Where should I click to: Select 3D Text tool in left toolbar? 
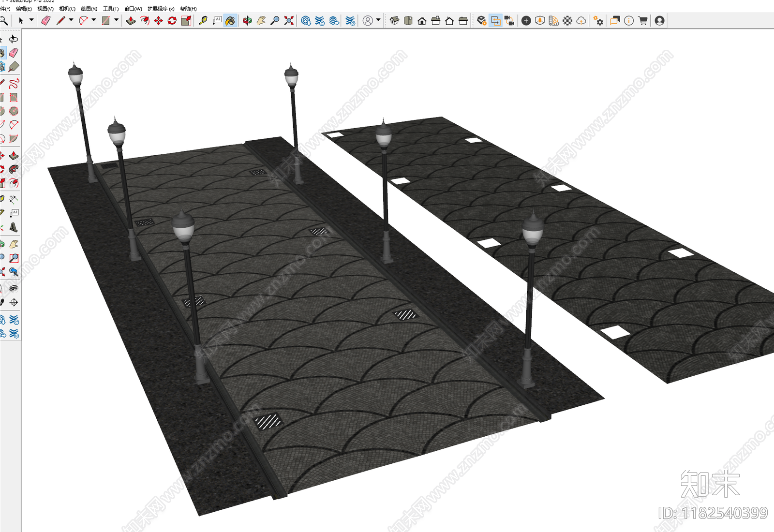tap(14, 227)
